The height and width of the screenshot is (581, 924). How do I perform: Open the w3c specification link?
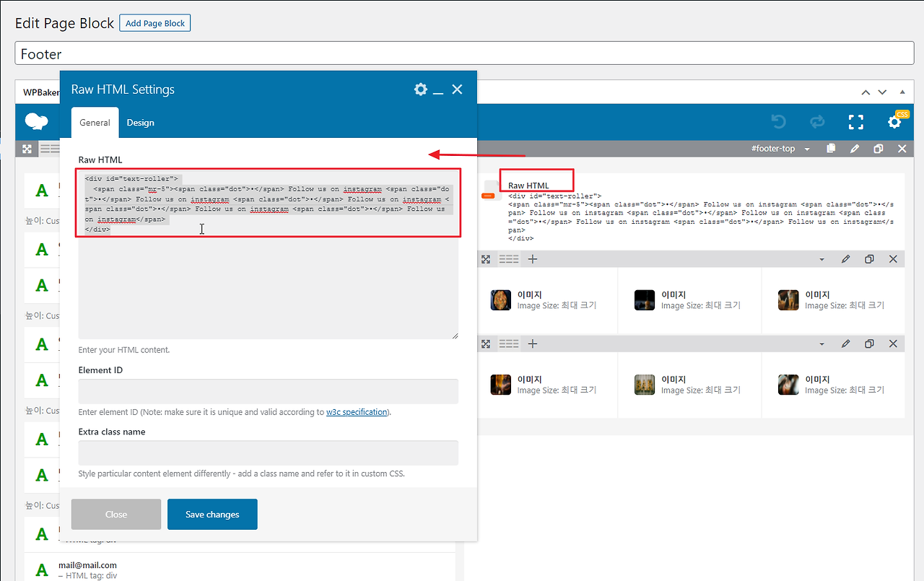[357, 412]
